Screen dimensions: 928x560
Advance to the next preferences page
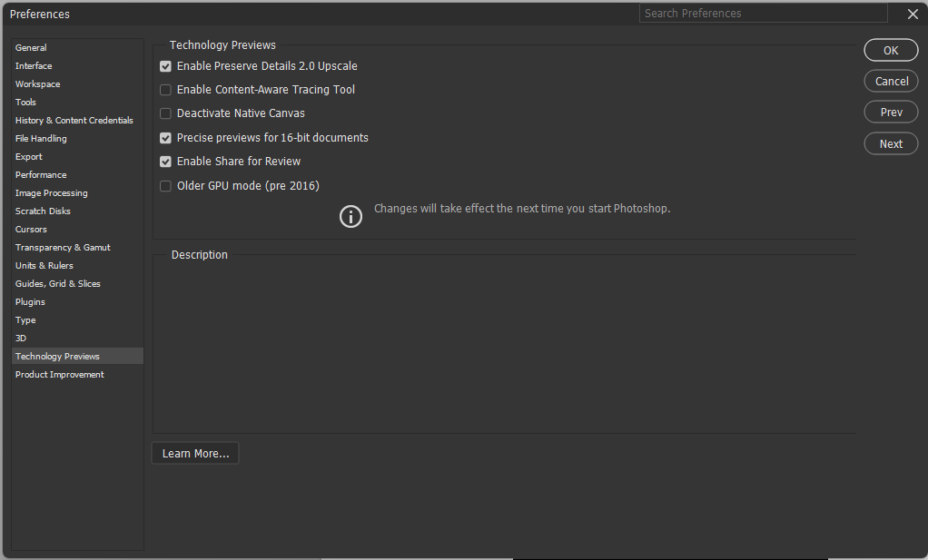tap(891, 142)
